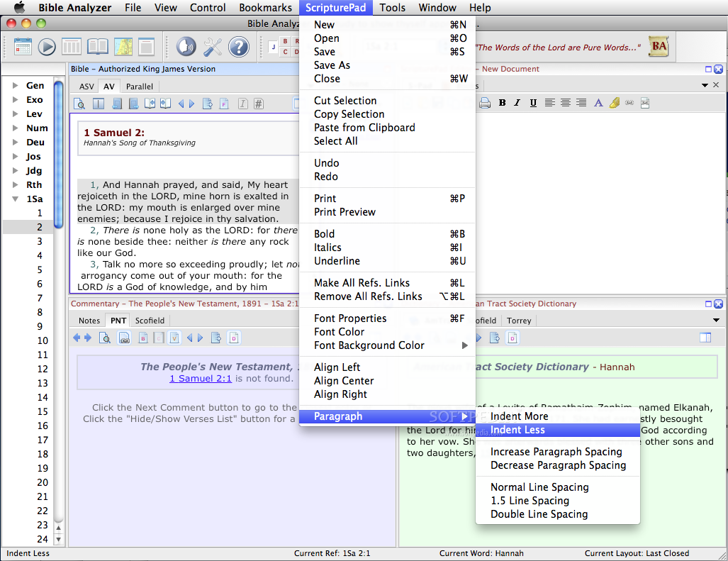The height and width of the screenshot is (561, 728).
Task: Expand the Exo book in the tree
Action: (x=16, y=99)
